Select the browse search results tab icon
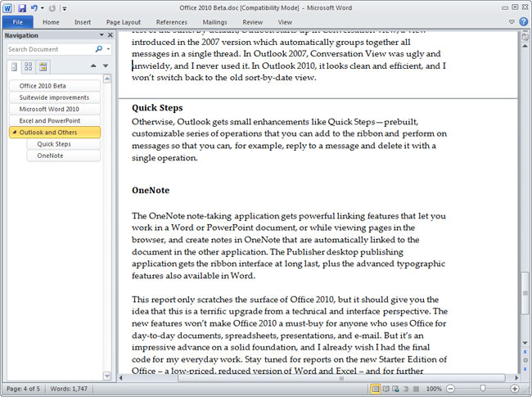Viewport: 532px width, 397px height. 43,66
